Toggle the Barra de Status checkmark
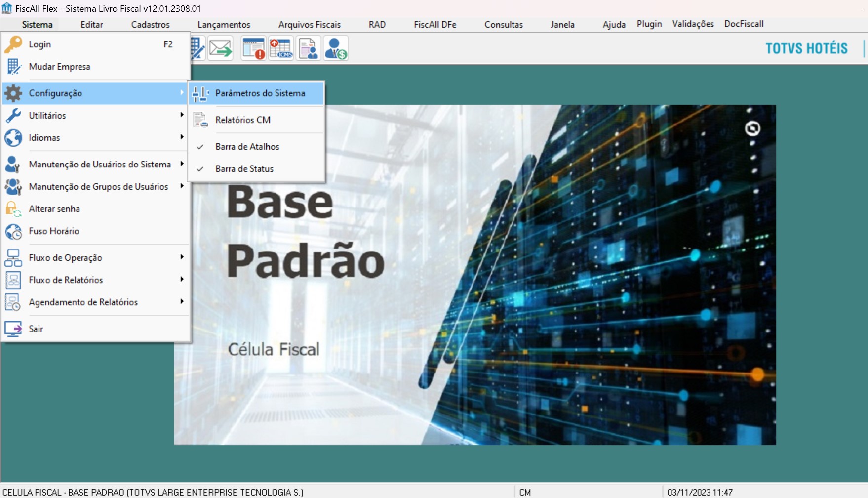868x498 pixels. [x=200, y=169]
